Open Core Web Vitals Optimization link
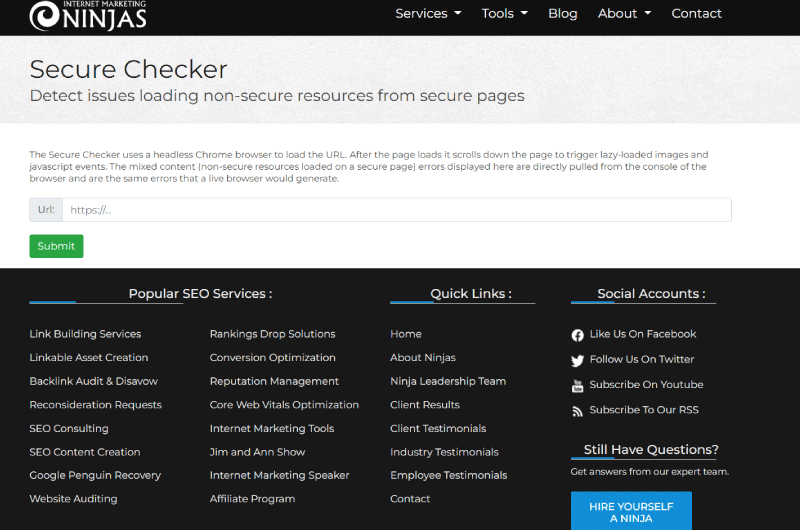 (284, 405)
